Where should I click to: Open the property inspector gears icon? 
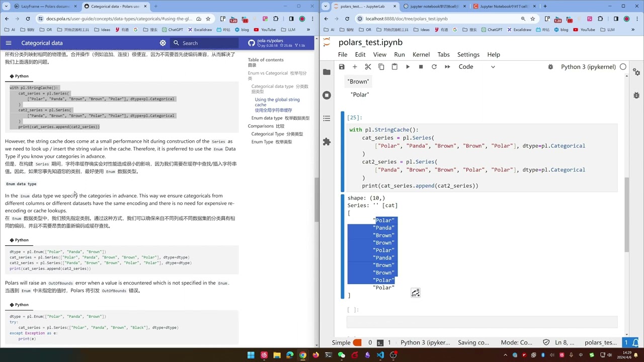click(x=636, y=72)
